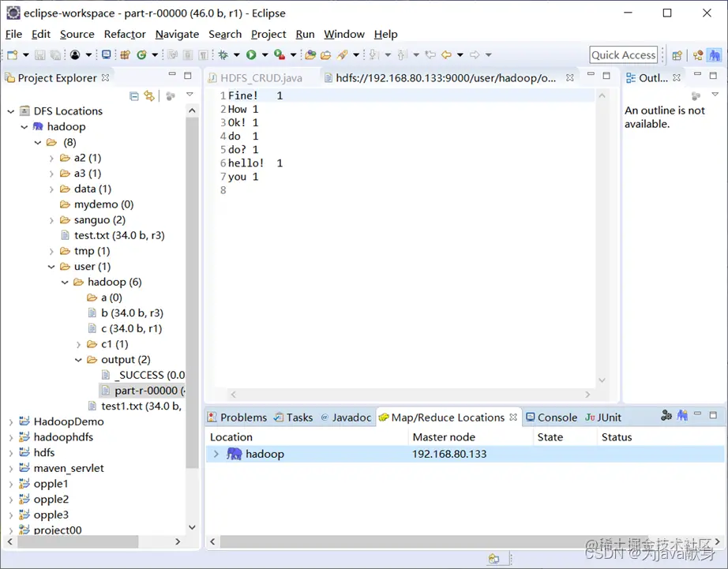Open the Javadoc tab

347,417
